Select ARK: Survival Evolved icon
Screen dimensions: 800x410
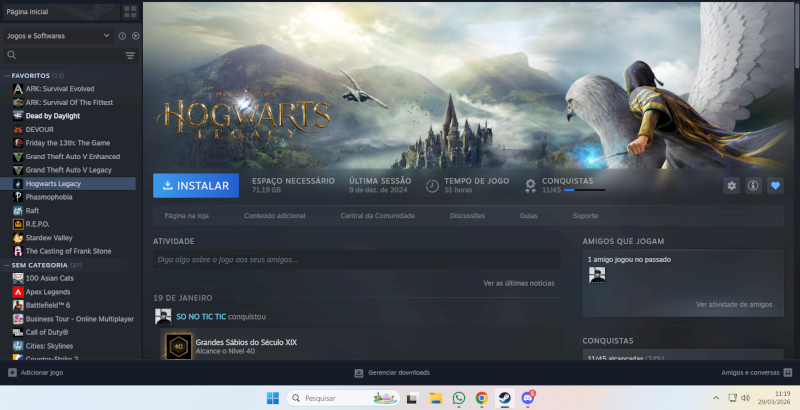[18, 89]
